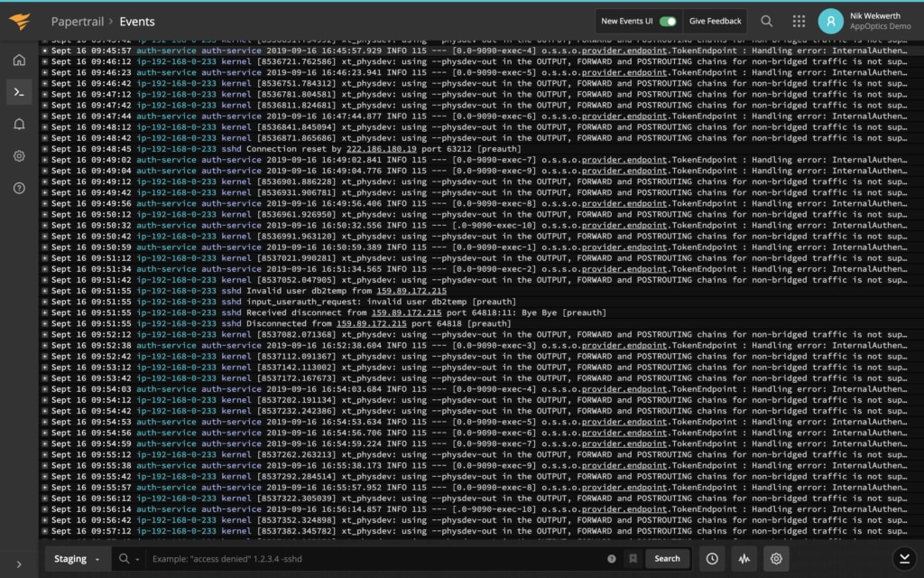Filter by kernel program at 09:53:12

coord(236,368)
